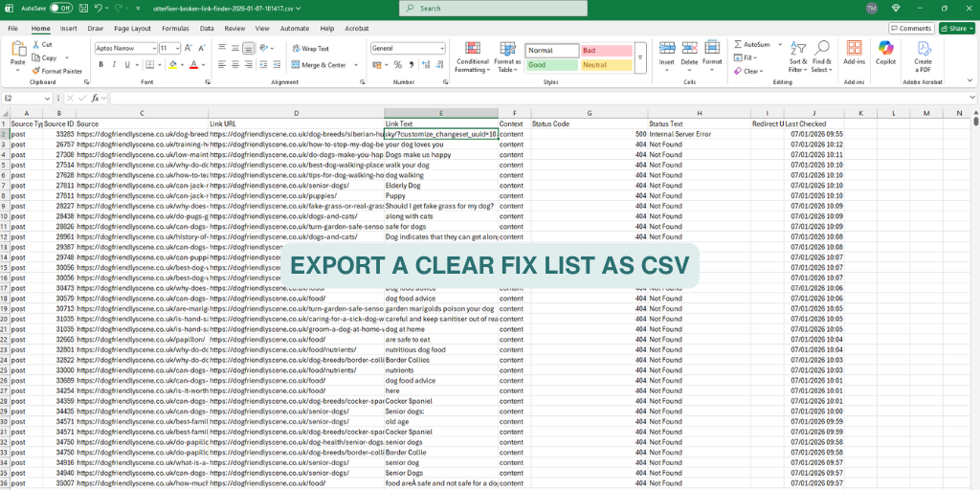Switch to the Acrobat tab

click(x=357, y=29)
